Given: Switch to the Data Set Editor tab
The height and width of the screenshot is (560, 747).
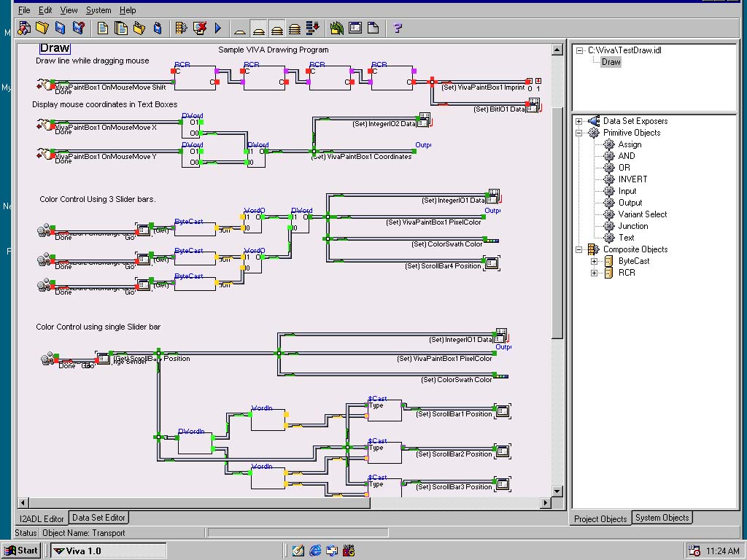Looking at the screenshot, I should click(98, 518).
